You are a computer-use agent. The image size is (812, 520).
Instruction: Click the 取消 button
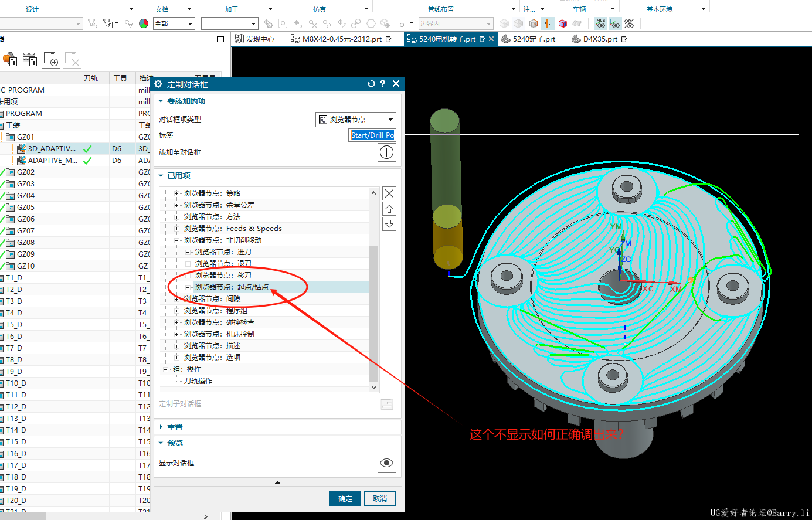pyautogui.click(x=380, y=499)
